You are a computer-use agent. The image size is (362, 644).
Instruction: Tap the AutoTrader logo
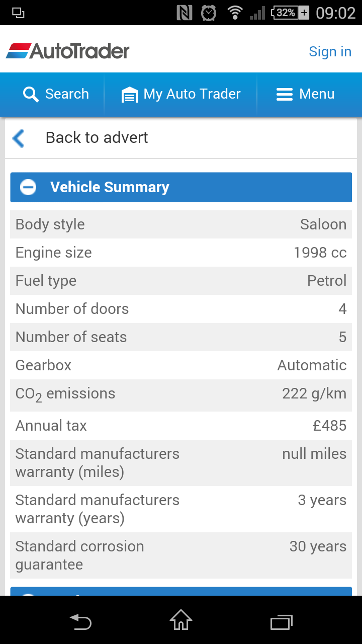[68, 51]
